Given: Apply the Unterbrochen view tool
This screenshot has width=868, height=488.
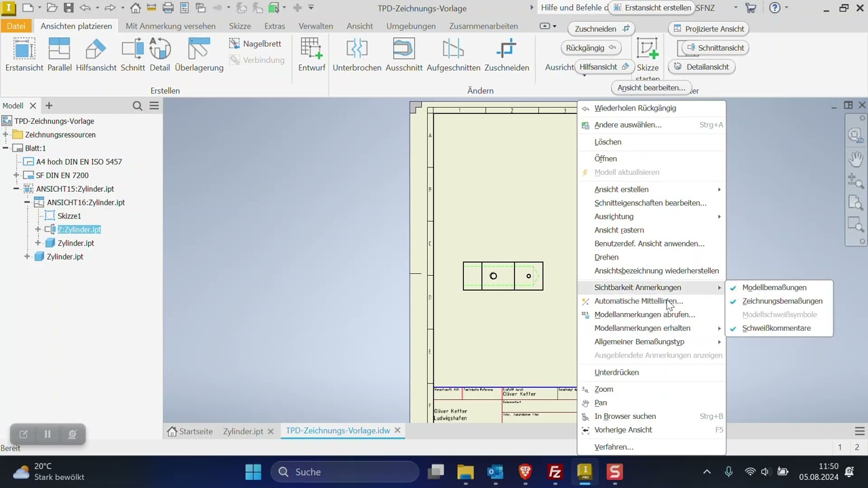Looking at the screenshot, I should pyautogui.click(x=357, y=55).
